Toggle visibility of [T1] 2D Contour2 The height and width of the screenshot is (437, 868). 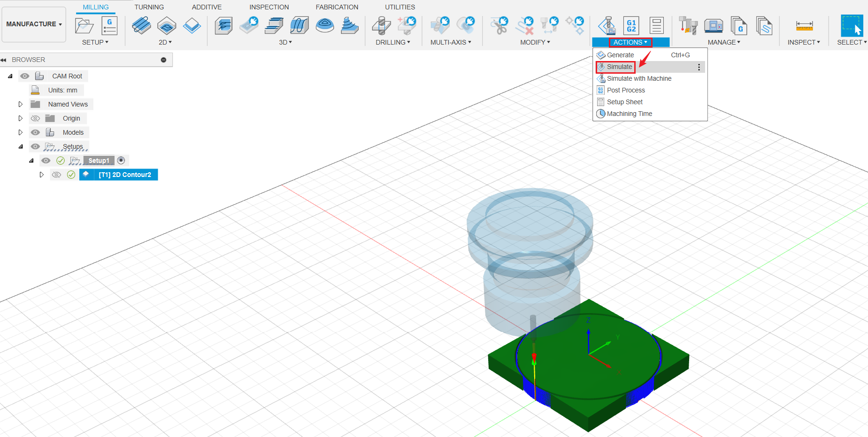[56, 174]
